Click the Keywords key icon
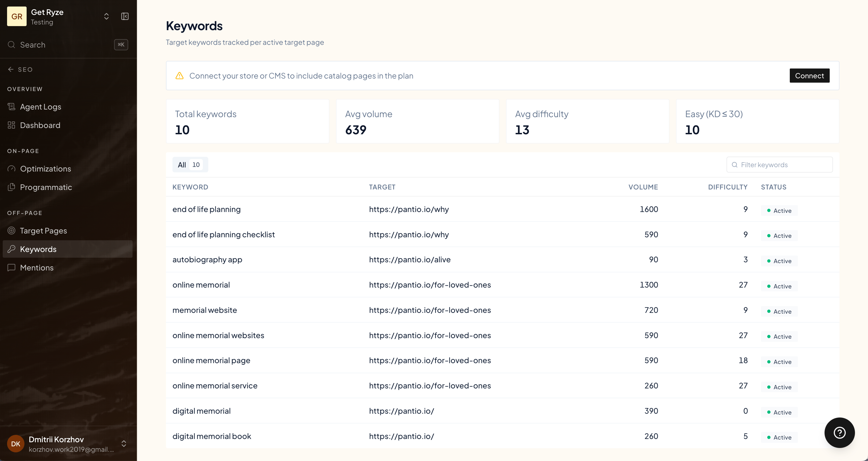This screenshot has height=461, width=868. [x=11, y=249]
